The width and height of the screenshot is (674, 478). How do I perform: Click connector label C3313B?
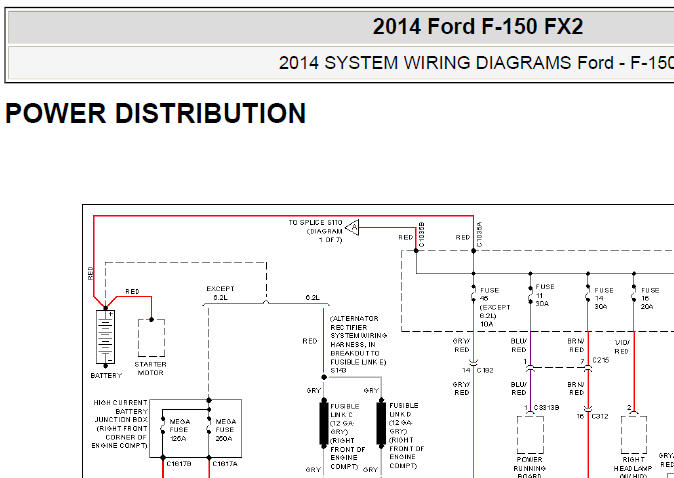(x=546, y=408)
